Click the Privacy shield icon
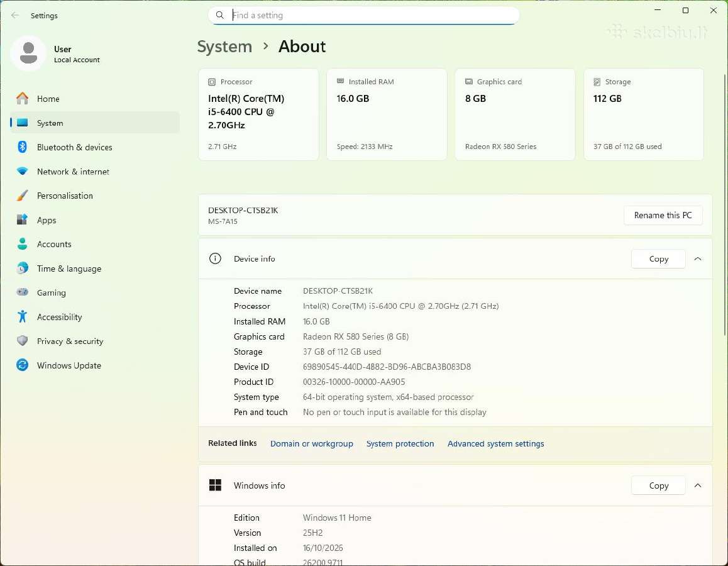This screenshot has height=566, width=728. tap(22, 341)
